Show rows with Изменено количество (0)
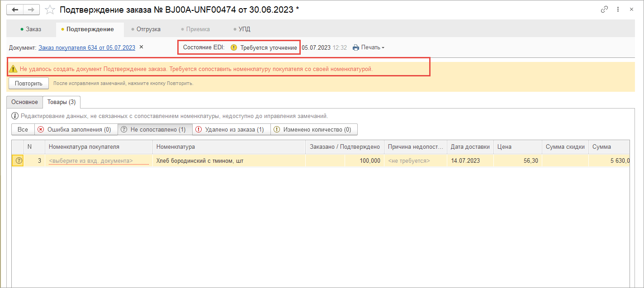This screenshot has width=644, height=288. coord(313,130)
